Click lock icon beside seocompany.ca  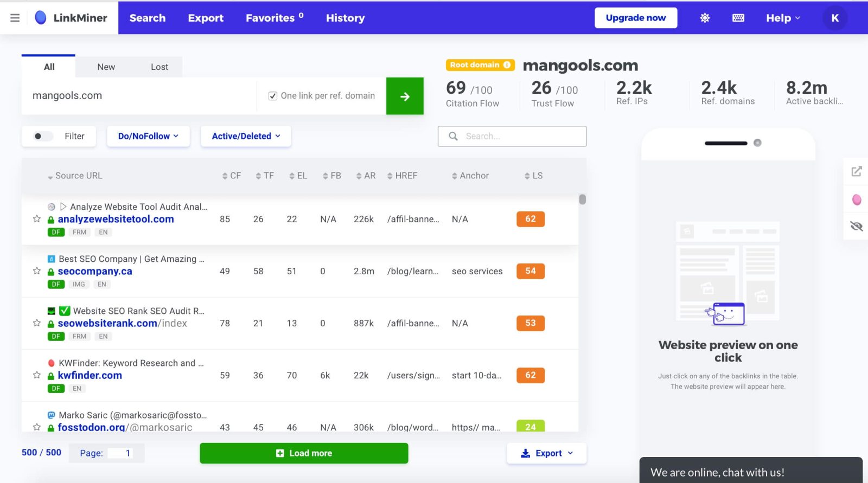click(x=51, y=272)
